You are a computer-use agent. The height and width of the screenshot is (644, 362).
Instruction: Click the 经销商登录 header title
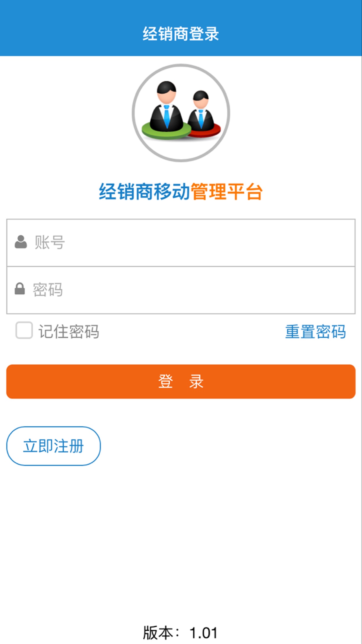181,34
